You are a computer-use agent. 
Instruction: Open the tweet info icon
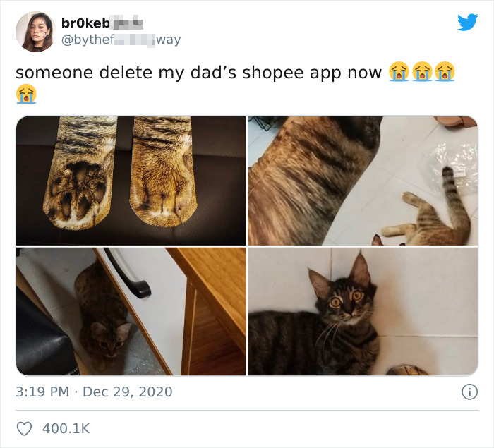(469, 392)
